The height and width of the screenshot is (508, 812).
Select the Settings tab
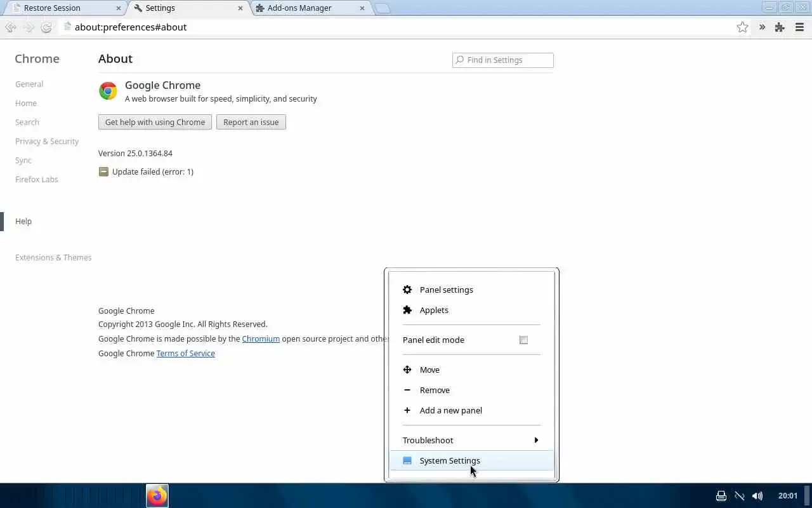click(188, 8)
